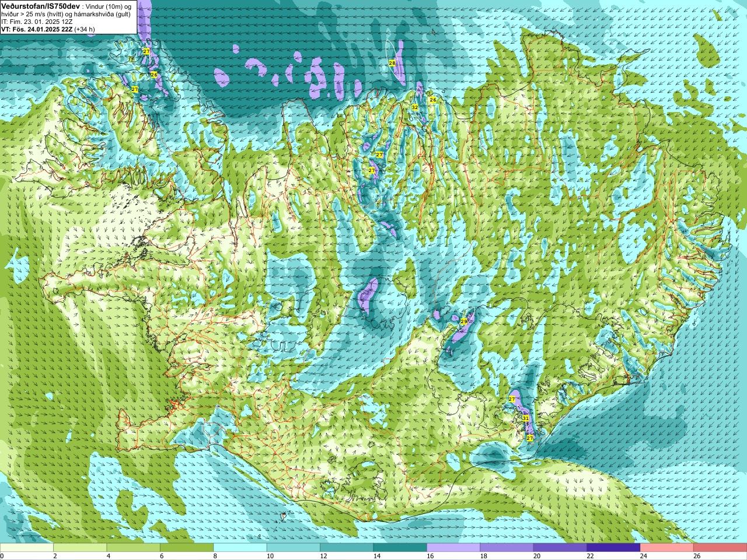Select the 14–16 m/s dark teal legend swatch
Screen dimensions: 747x560
click(400, 548)
